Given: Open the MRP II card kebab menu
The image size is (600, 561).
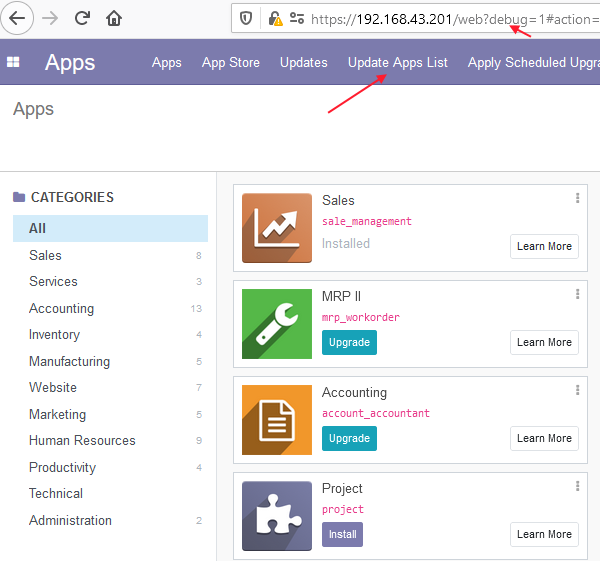Looking at the screenshot, I should [577, 294].
